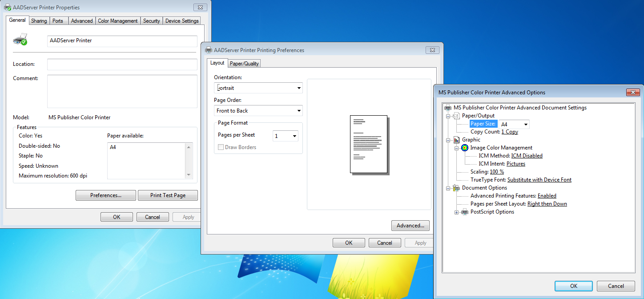The width and height of the screenshot is (644, 299).
Task: Expand the PostScript Options tree node
Action: (456, 212)
